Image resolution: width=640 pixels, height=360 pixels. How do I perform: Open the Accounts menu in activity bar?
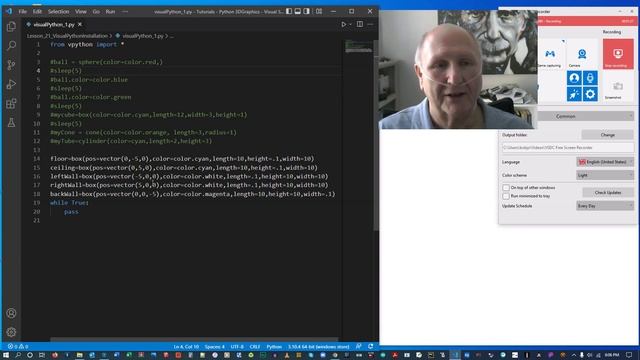11,313
